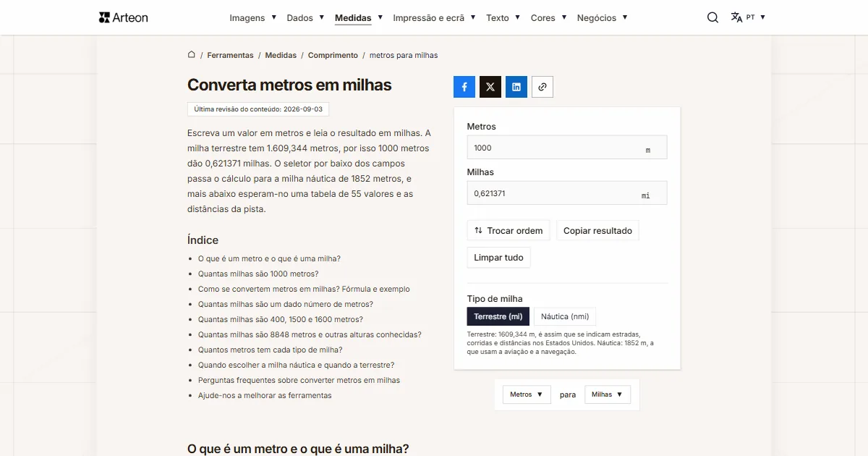Share the page on Facebook
This screenshot has height=456, width=868.
click(464, 87)
